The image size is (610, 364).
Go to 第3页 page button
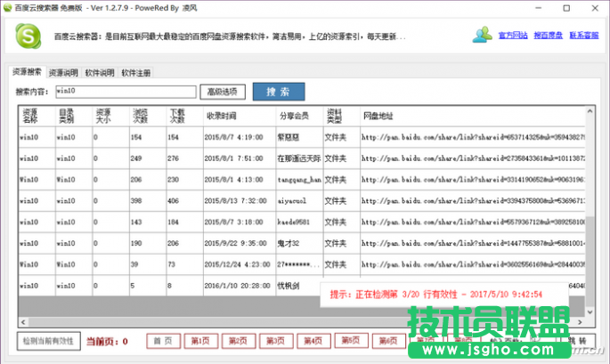point(276,341)
